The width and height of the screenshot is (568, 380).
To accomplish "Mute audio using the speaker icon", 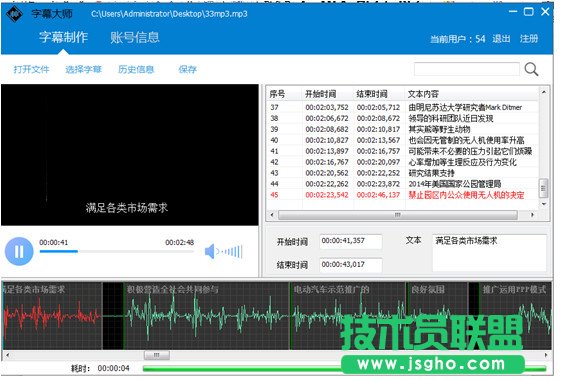I will click(x=211, y=251).
